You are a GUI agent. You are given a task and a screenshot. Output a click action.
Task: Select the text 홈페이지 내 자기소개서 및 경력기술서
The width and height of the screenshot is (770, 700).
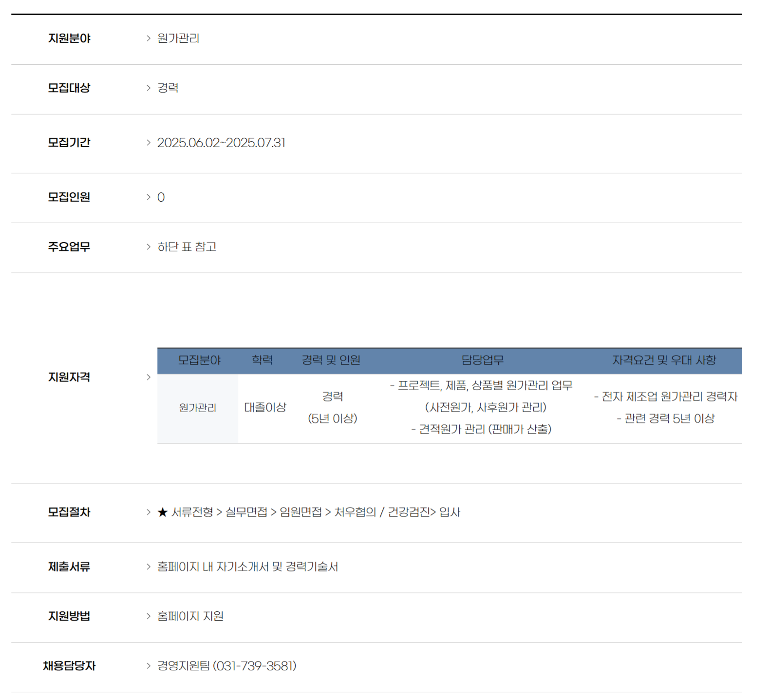click(x=247, y=567)
